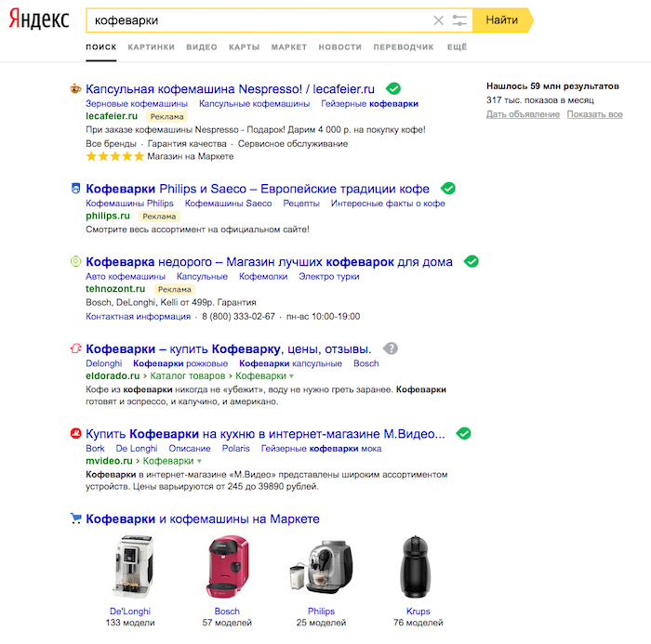
Task: Open Кофеварки капсульные sitelink
Action: click(x=290, y=363)
